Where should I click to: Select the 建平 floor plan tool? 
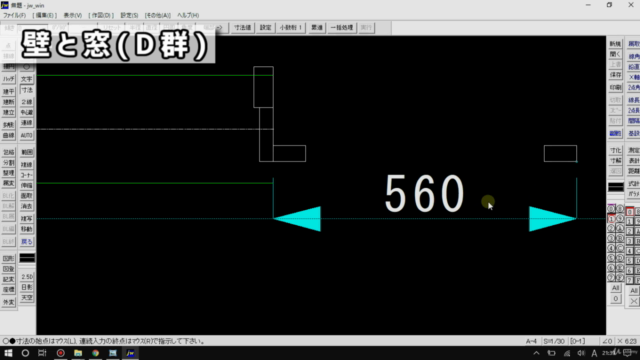click(9, 91)
